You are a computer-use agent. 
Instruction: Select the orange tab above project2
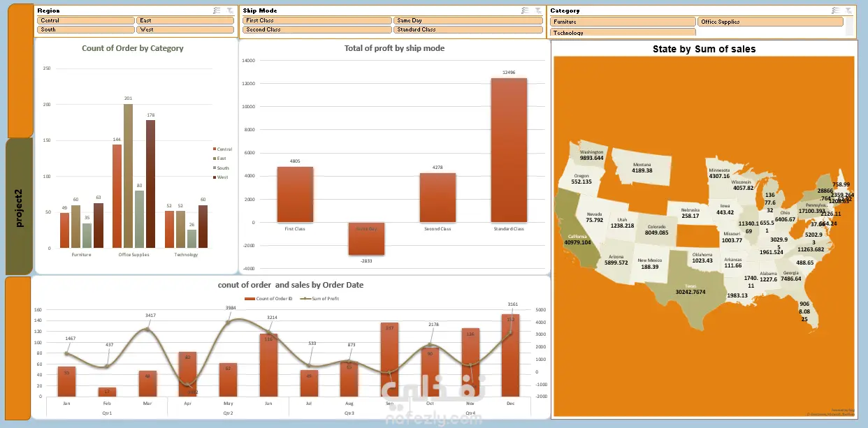(x=19, y=70)
